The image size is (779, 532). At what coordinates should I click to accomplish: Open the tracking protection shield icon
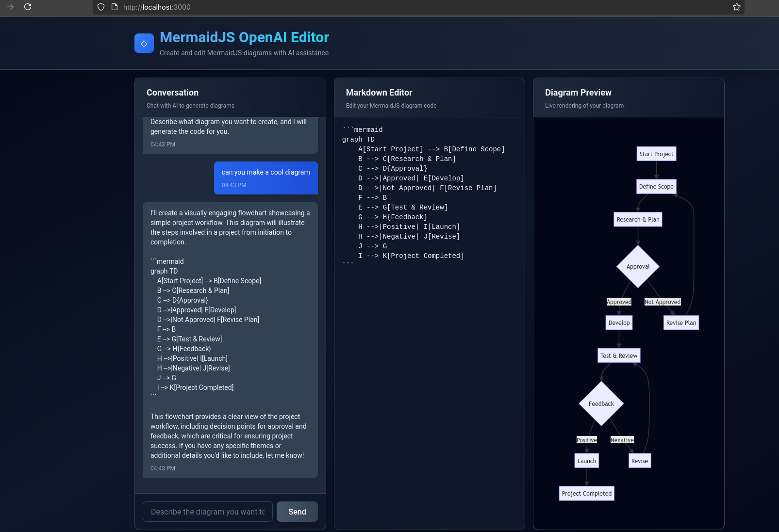tap(100, 7)
